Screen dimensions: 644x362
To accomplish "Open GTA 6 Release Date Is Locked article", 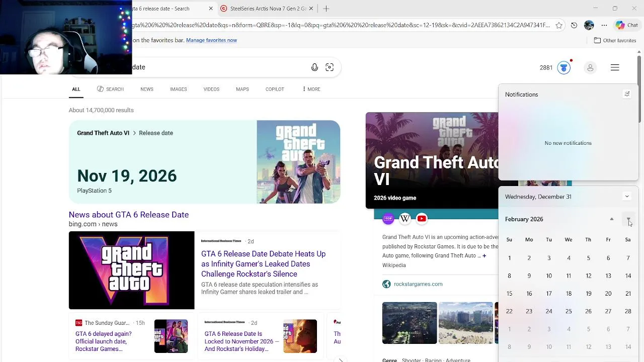I will [x=242, y=341].
